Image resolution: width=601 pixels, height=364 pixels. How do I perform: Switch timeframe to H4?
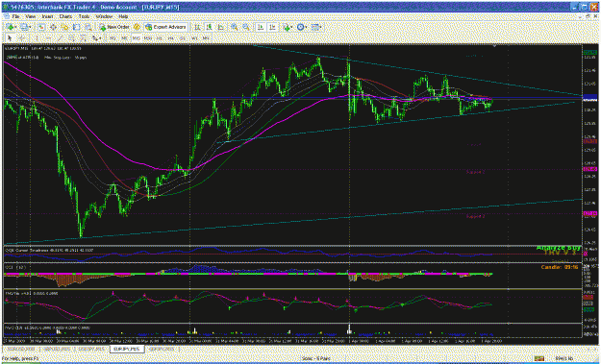(171, 37)
